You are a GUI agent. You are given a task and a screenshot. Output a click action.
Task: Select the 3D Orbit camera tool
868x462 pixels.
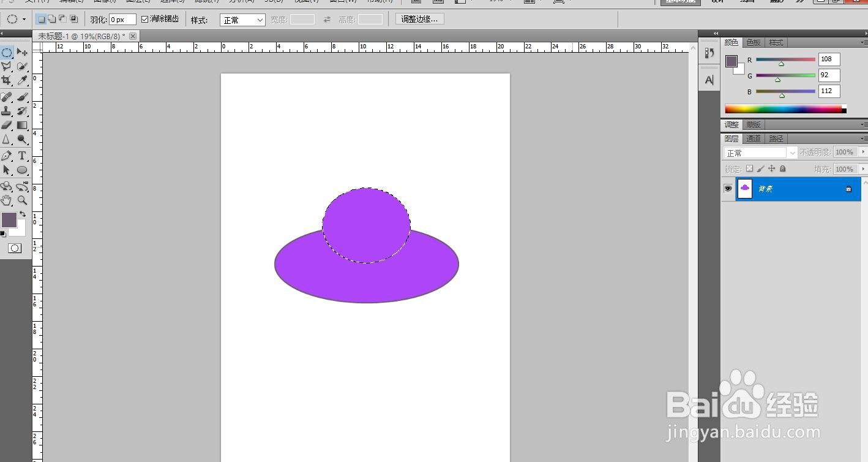22,186
